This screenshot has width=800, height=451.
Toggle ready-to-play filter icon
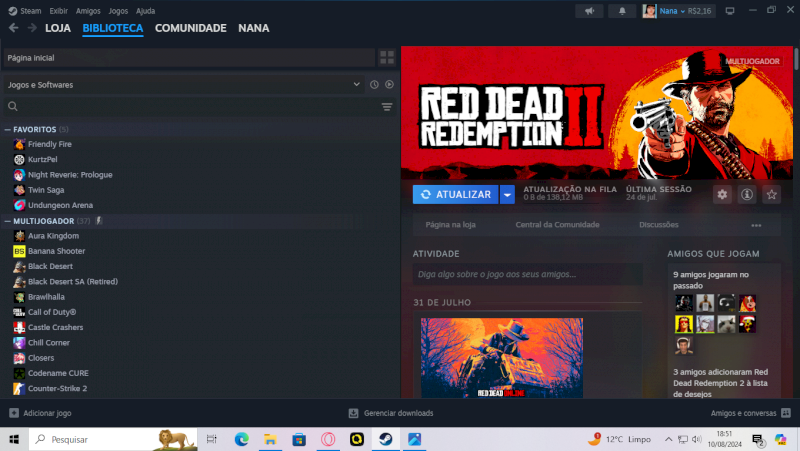click(389, 85)
